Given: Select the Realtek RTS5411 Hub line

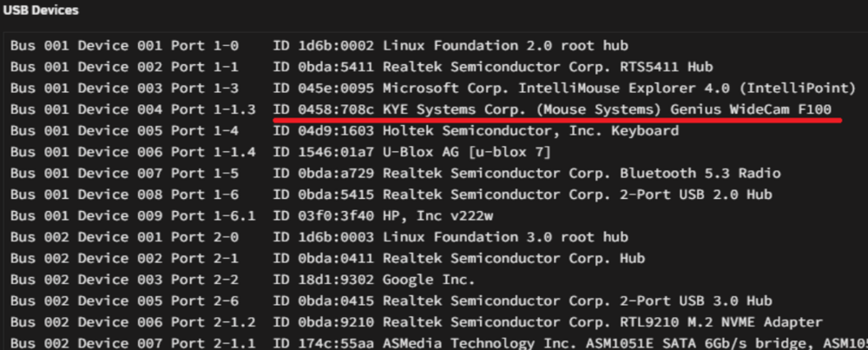Looking at the screenshot, I should tap(361, 67).
